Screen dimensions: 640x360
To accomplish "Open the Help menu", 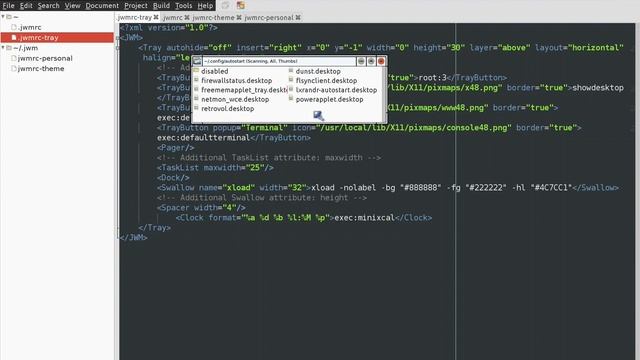I will pyautogui.click(x=205, y=6).
